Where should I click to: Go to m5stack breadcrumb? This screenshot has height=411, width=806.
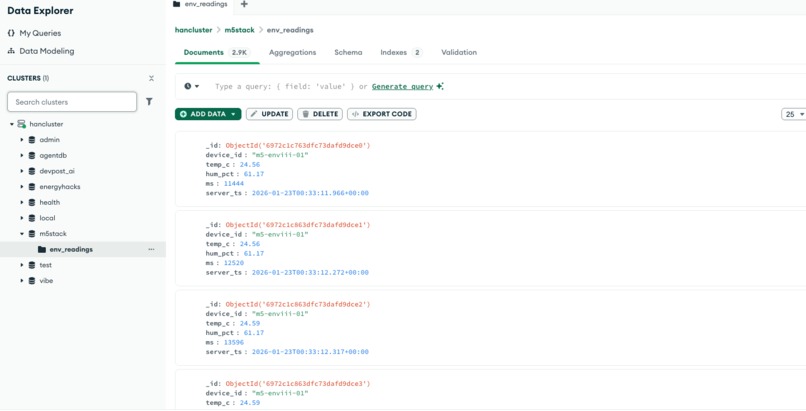240,30
